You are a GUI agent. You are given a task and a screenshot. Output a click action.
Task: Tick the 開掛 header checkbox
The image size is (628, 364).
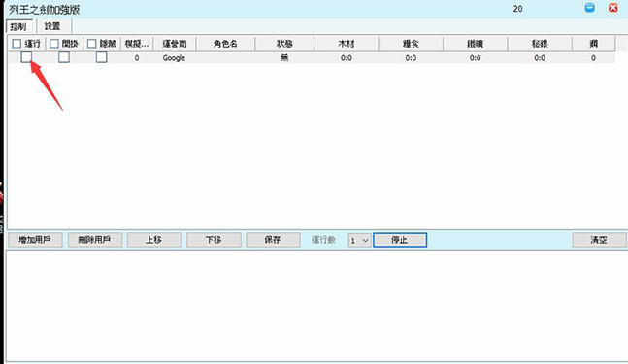pyautogui.click(x=54, y=44)
